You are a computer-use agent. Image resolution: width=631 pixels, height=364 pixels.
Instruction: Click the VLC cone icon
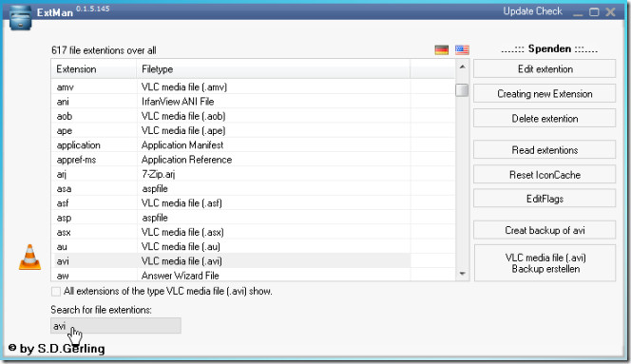tap(29, 257)
